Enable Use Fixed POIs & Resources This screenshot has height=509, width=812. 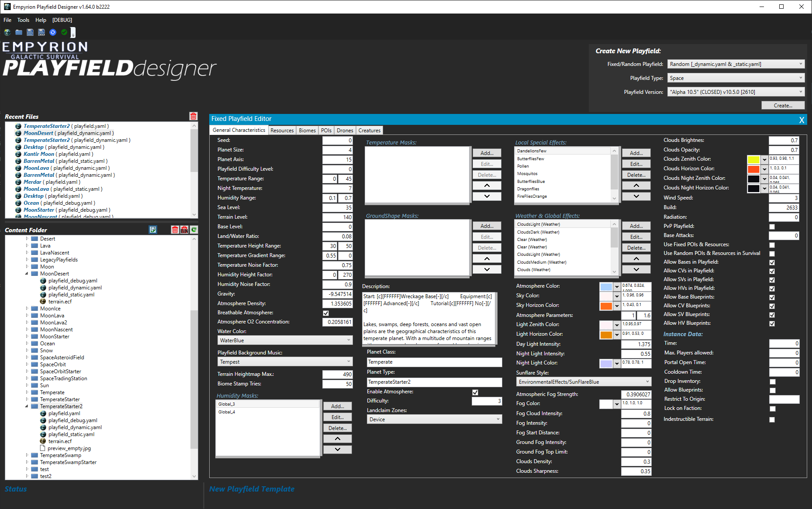(x=772, y=245)
